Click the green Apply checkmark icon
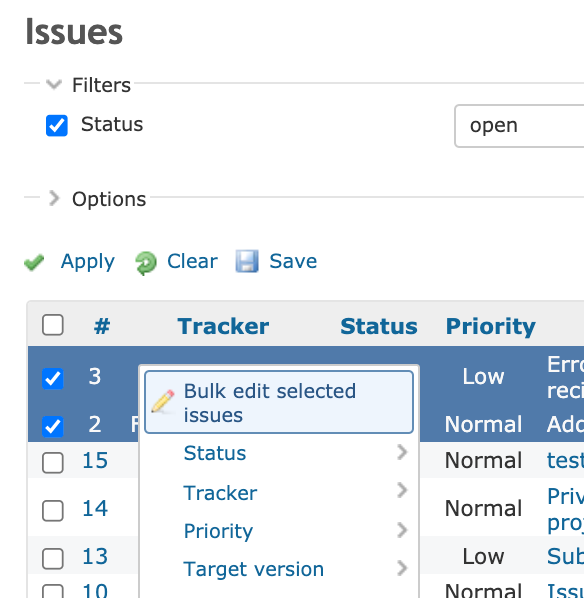Viewport: 584px width, 598px height. (x=34, y=262)
